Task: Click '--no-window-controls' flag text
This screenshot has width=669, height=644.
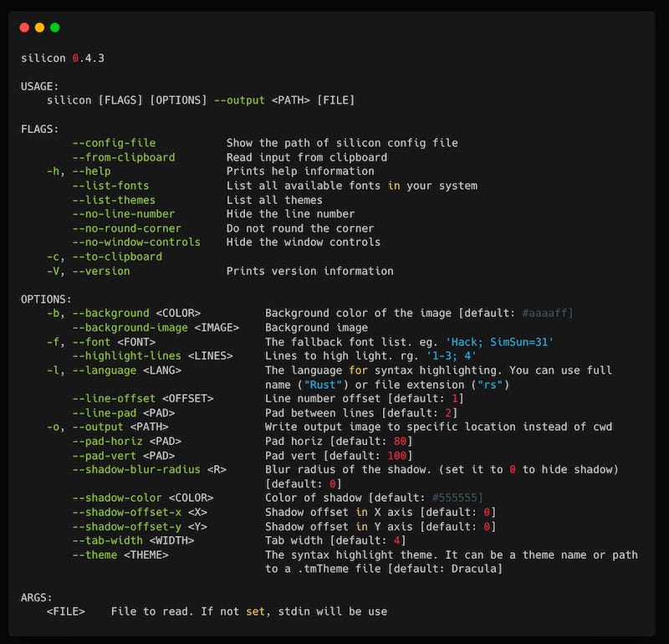Action: point(136,242)
